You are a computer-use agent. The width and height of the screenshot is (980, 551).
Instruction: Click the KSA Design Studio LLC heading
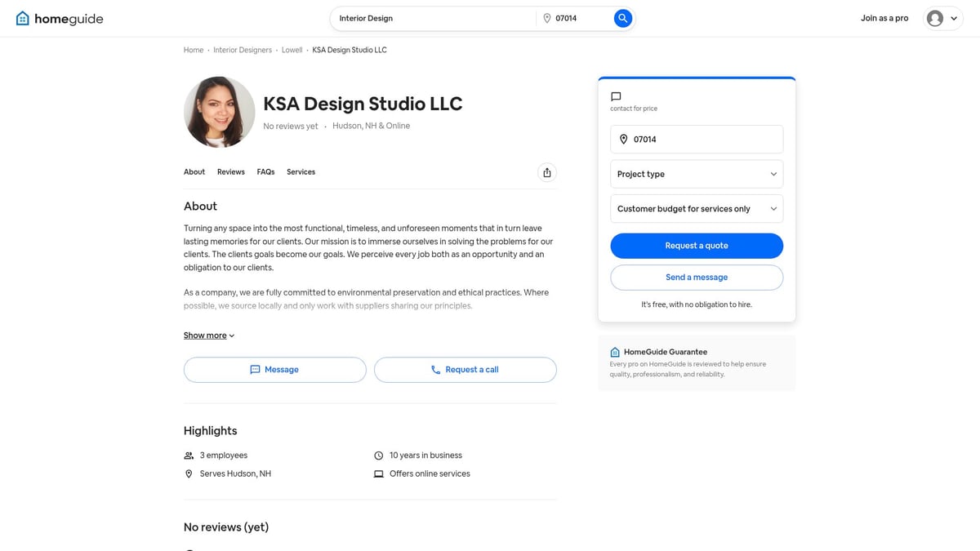coord(363,104)
